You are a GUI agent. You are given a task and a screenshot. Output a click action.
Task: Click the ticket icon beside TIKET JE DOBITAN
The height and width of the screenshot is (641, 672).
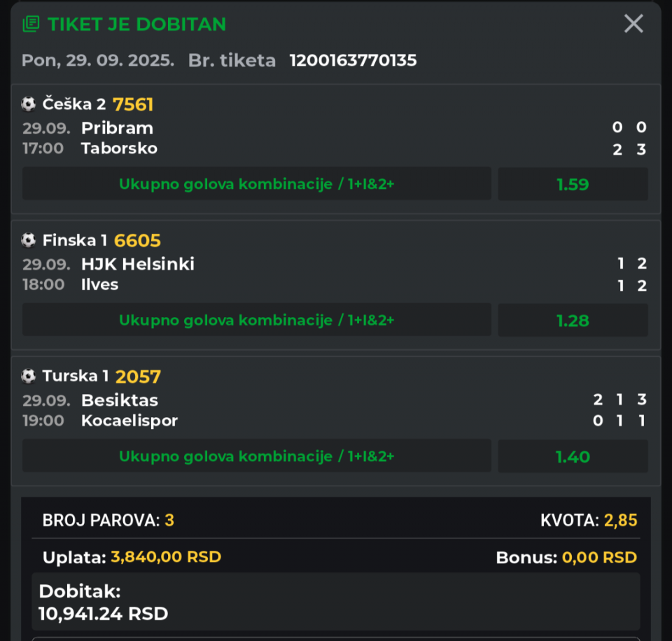(x=31, y=24)
